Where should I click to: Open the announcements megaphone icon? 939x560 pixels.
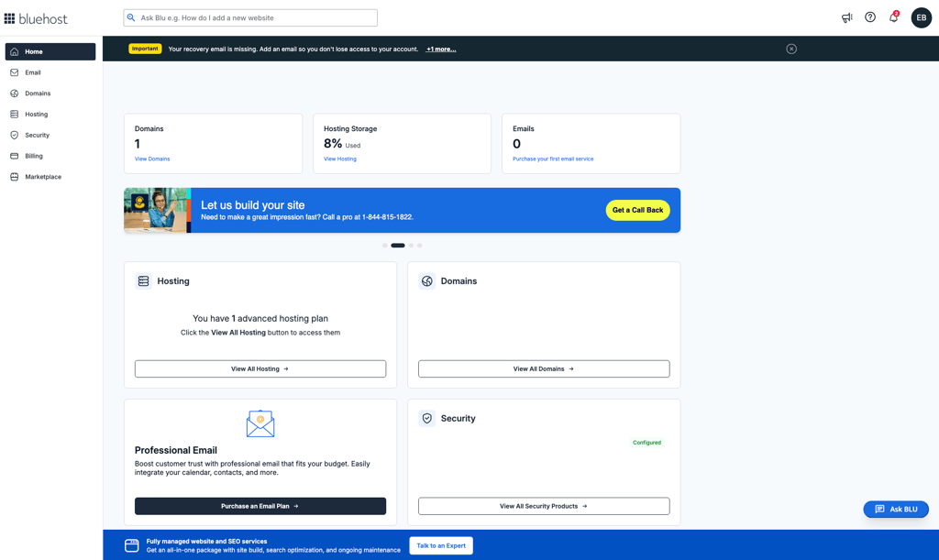[x=846, y=18]
